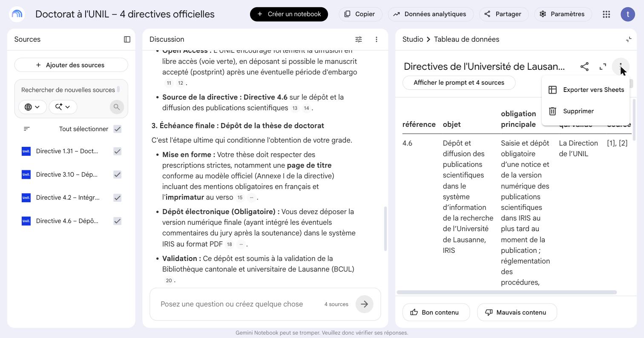
Task: Open citation 12 reference
Action: (x=181, y=83)
